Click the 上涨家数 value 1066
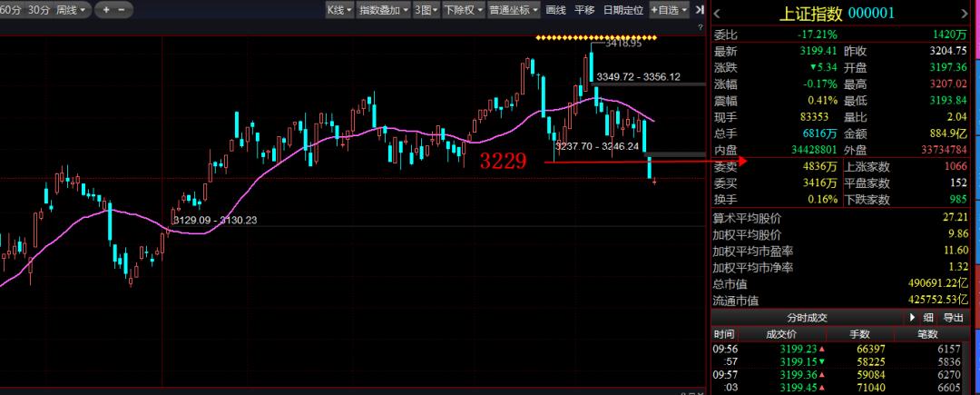The height and width of the screenshot is (395, 980). click(x=955, y=166)
